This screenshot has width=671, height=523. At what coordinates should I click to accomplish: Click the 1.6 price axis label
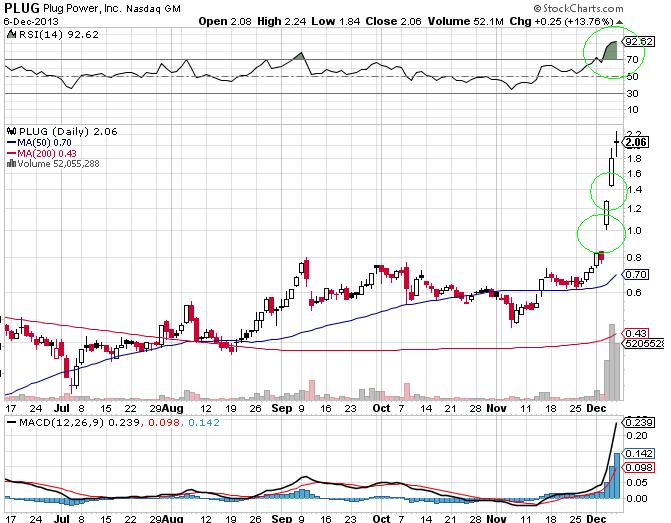[634, 174]
